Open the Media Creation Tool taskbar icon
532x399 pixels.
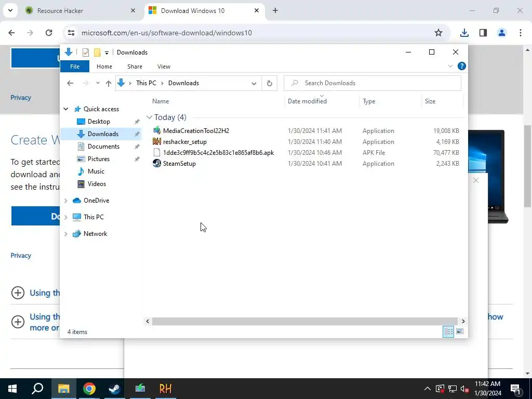140,389
